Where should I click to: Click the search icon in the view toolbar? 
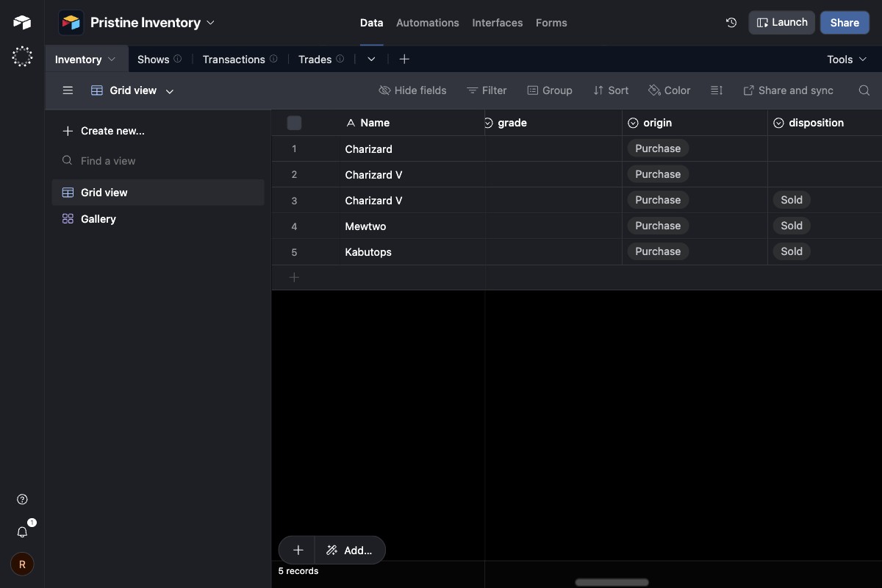point(864,90)
